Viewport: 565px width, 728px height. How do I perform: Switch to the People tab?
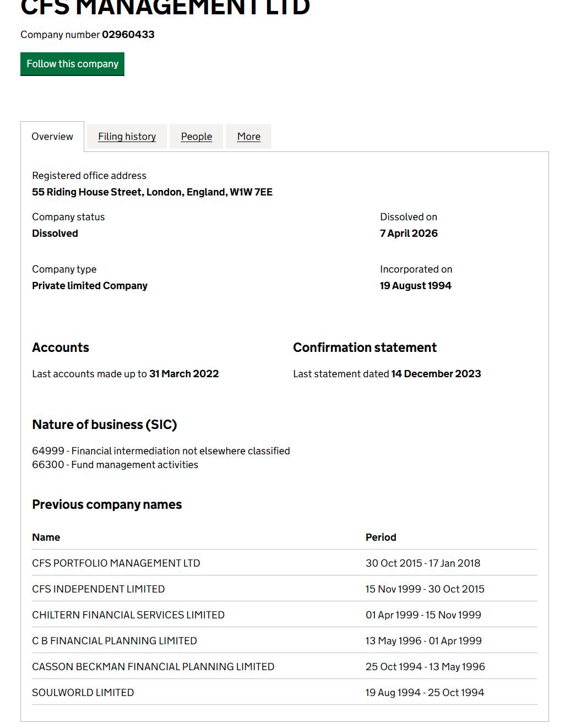pyautogui.click(x=197, y=137)
